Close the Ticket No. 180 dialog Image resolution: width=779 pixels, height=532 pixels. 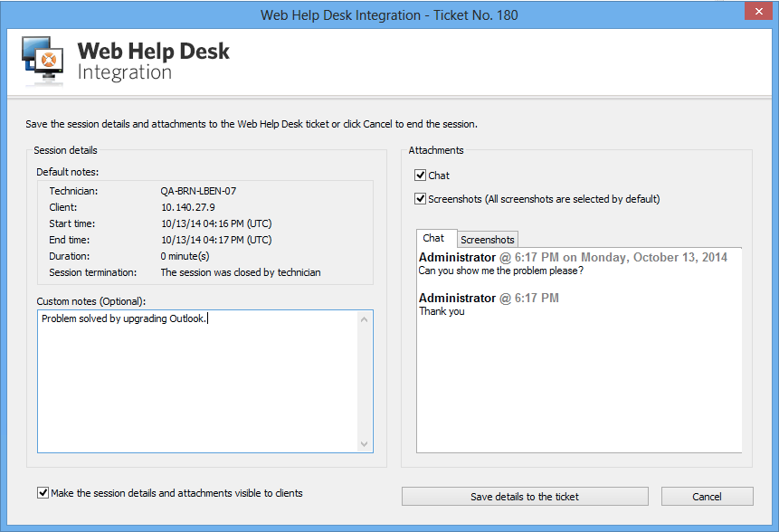tap(758, 11)
